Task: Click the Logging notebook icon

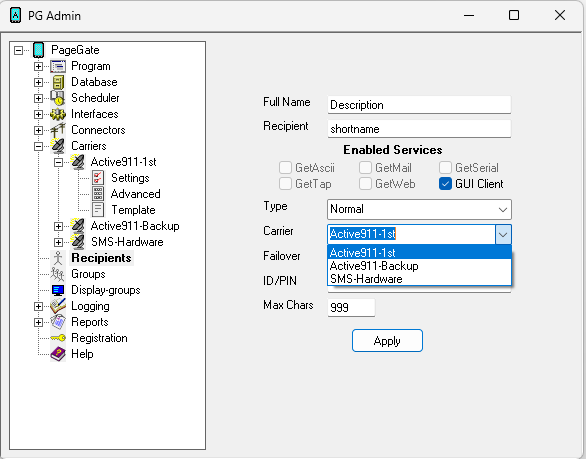Action: tap(58, 306)
